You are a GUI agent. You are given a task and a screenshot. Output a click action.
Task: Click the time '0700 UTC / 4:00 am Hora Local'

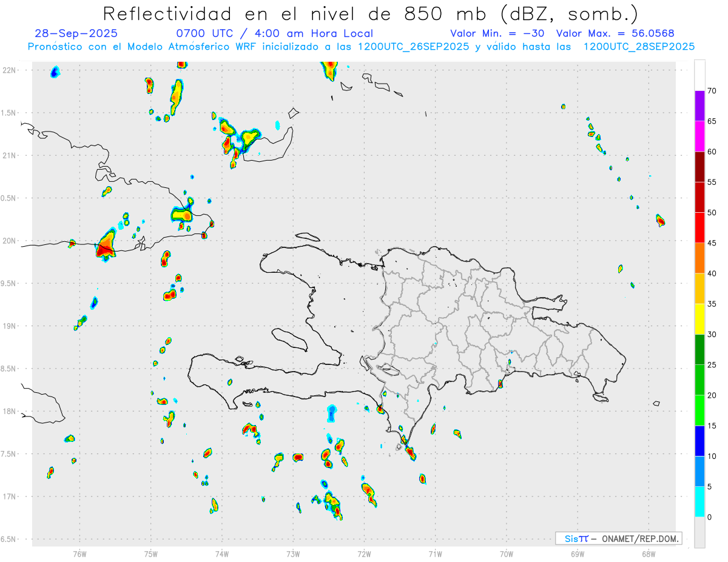point(275,33)
